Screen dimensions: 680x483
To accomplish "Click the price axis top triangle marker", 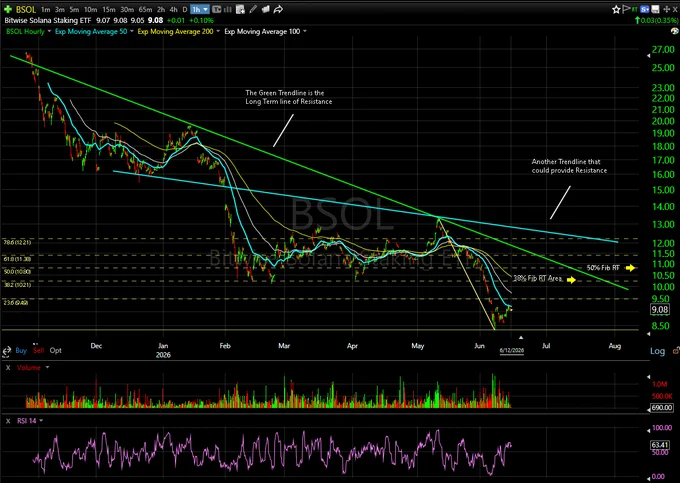I will click(649, 56).
